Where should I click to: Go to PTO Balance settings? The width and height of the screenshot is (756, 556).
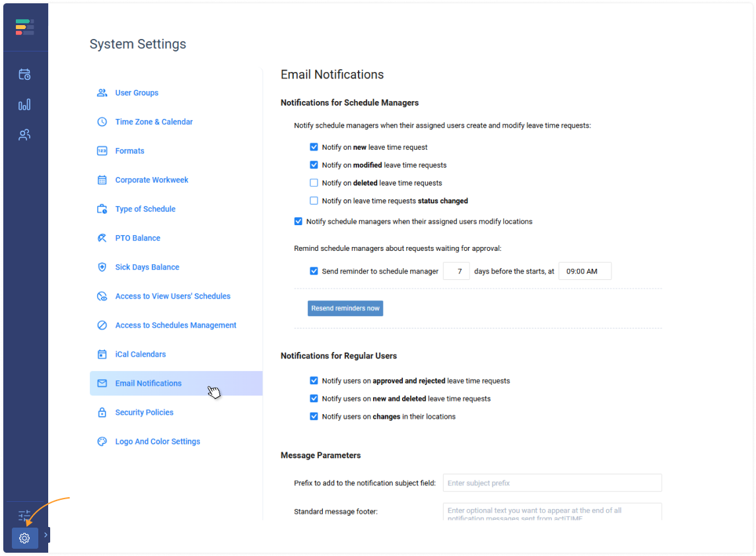[137, 238]
